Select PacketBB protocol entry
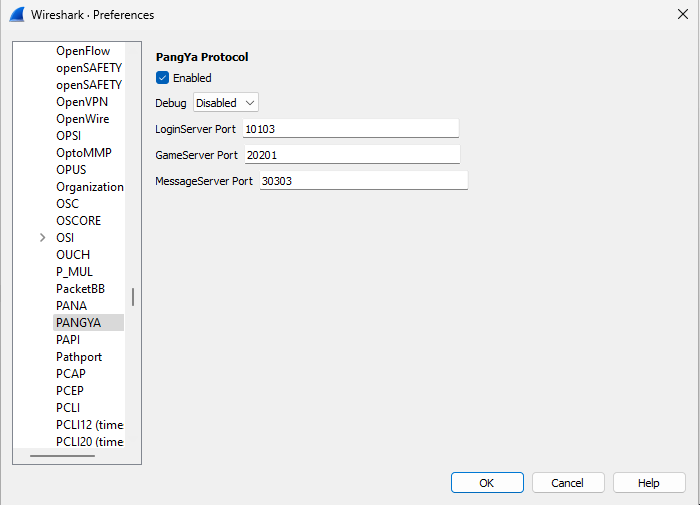The image size is (700, 505). click(x=80, y=288)
